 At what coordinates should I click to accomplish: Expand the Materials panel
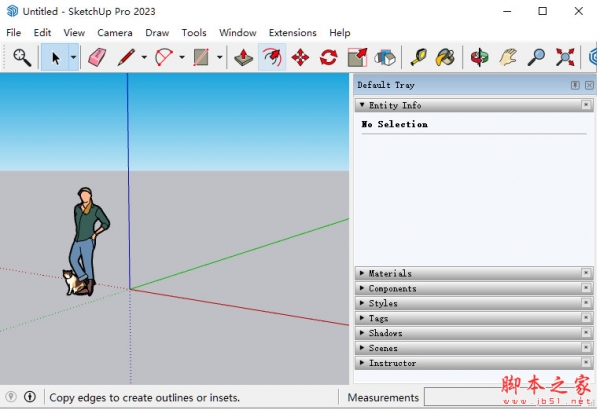[362, 273]
